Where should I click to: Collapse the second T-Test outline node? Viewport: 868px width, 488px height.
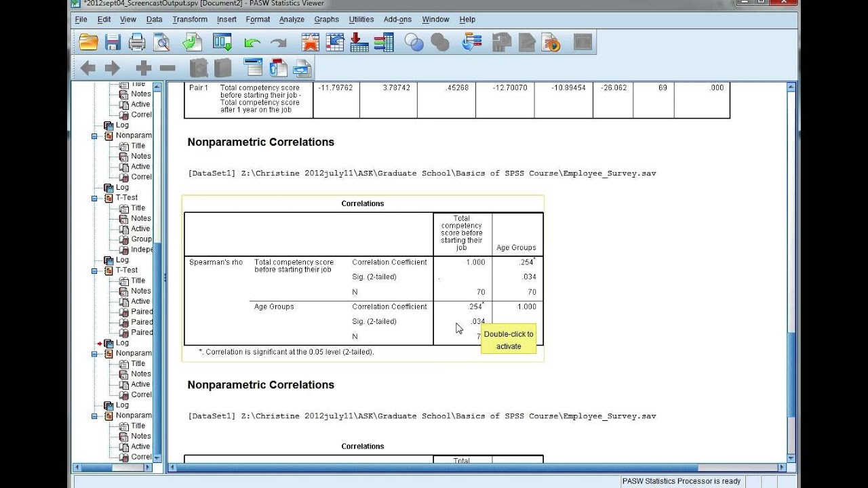(95, 270)
